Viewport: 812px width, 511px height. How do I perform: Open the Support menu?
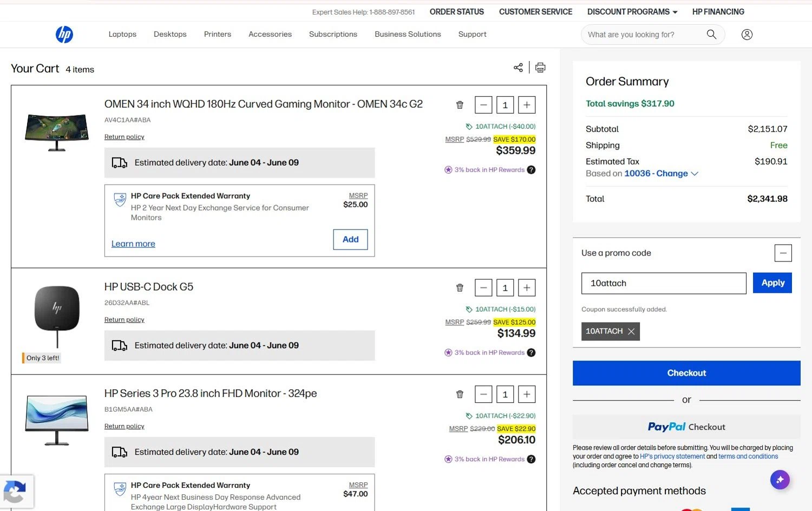472,34
